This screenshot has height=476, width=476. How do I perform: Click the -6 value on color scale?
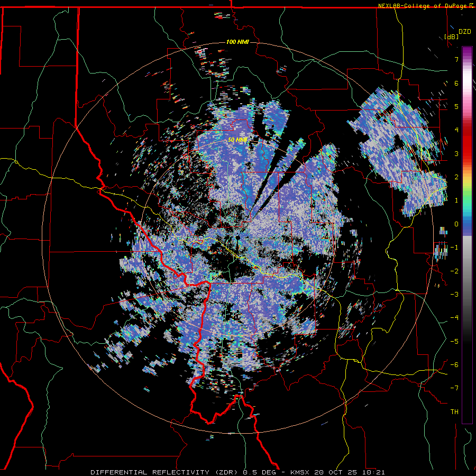[x=454, y=365]
